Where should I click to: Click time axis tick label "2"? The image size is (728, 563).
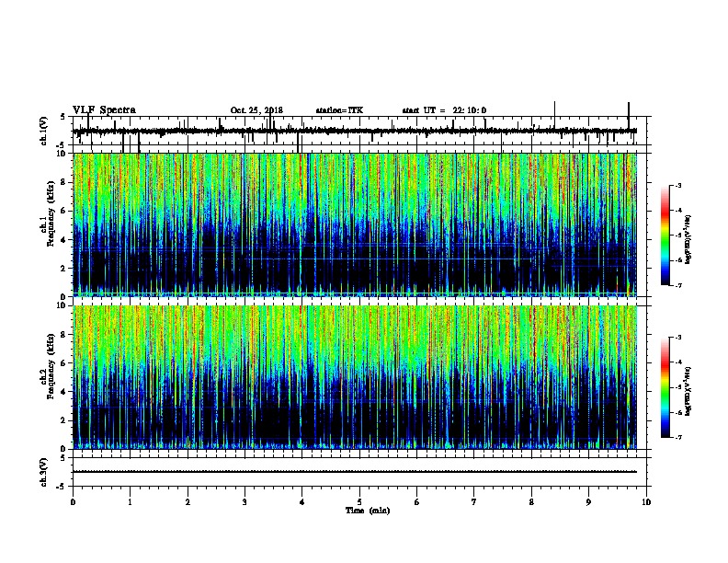[x=188, y=502]
